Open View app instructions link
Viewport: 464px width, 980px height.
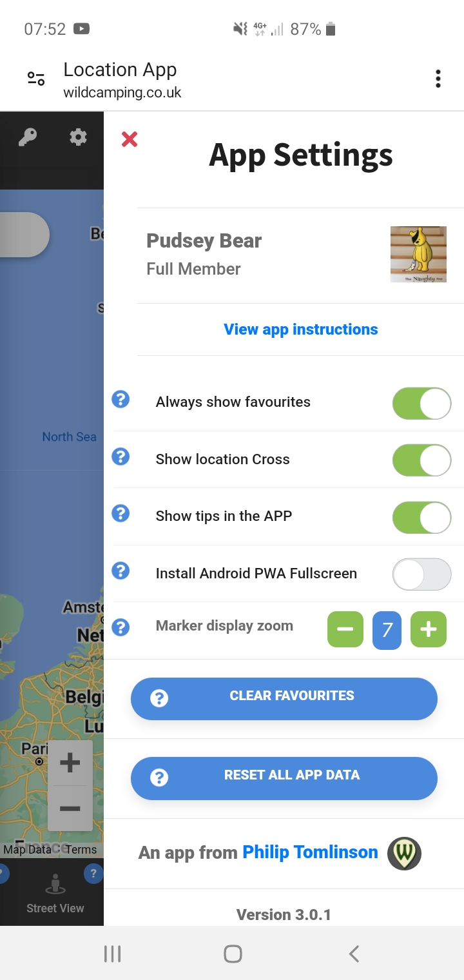click(x=301, y=329)
